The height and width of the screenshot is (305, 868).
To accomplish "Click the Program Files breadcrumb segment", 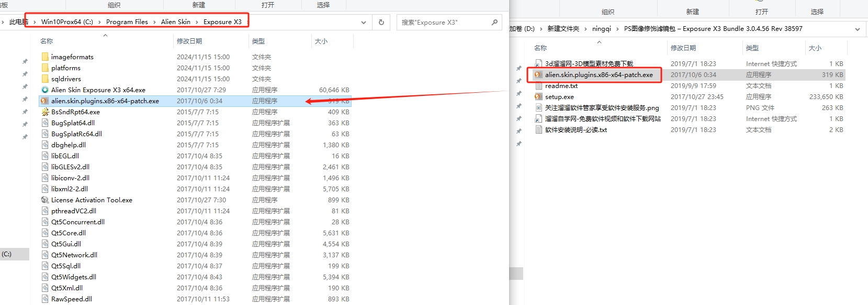I will (127, 22).
